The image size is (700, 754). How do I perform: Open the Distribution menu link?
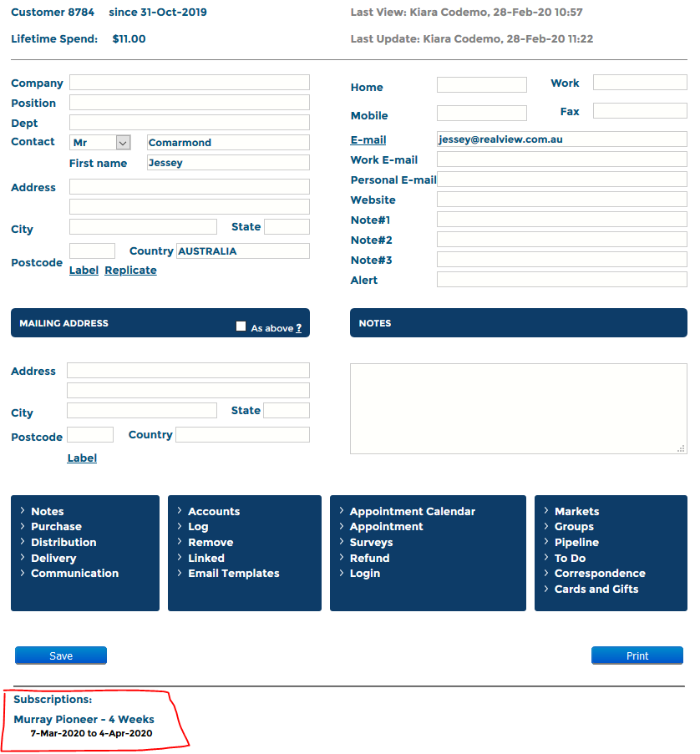pos(63,543)
